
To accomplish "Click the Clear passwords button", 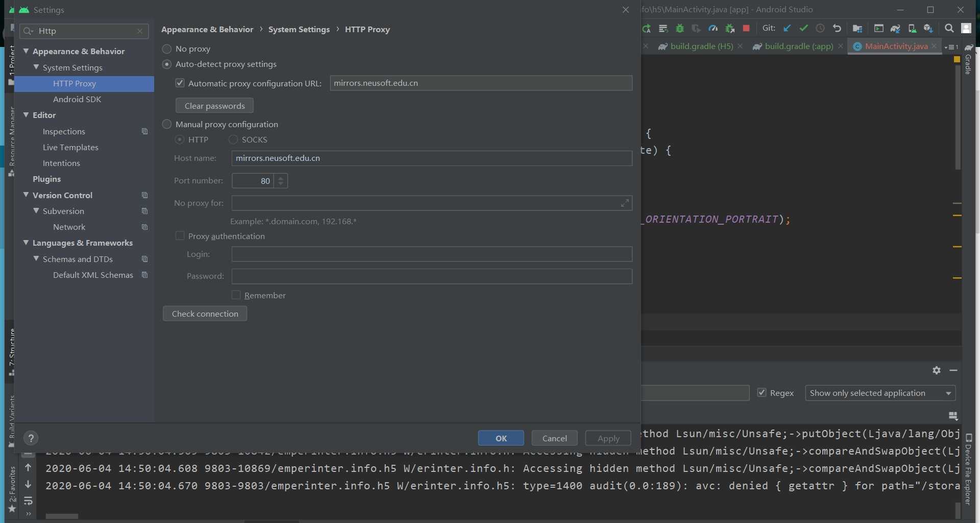I will coord(214,106).
